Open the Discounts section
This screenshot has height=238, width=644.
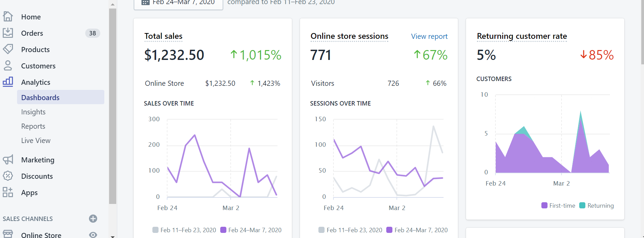click(x=37, y=176)
